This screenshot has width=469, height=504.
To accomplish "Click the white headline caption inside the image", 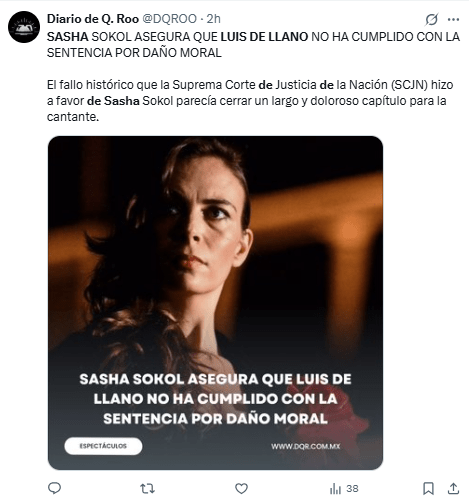I will 215,399.
